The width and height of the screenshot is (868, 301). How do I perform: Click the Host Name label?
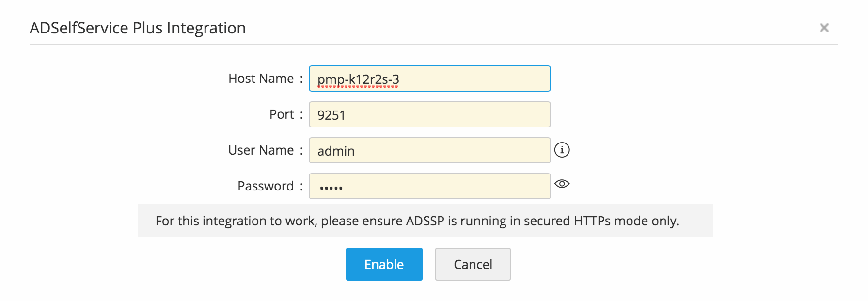tap(261, 79)
